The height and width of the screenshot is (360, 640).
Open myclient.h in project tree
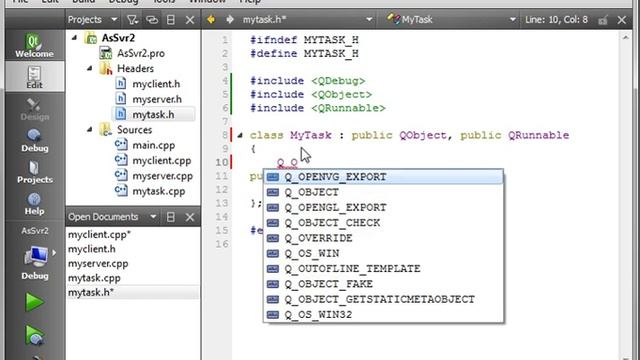(156, 84)
